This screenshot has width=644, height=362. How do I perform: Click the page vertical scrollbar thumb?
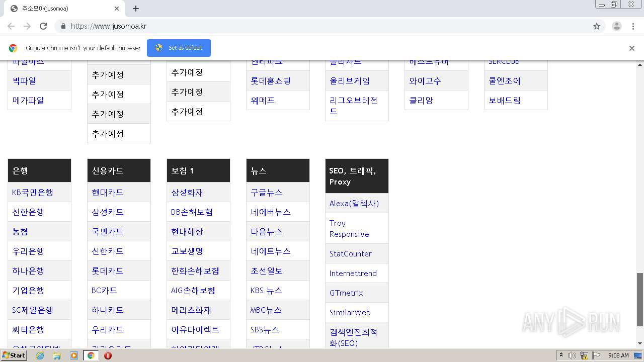pos(639,300)
